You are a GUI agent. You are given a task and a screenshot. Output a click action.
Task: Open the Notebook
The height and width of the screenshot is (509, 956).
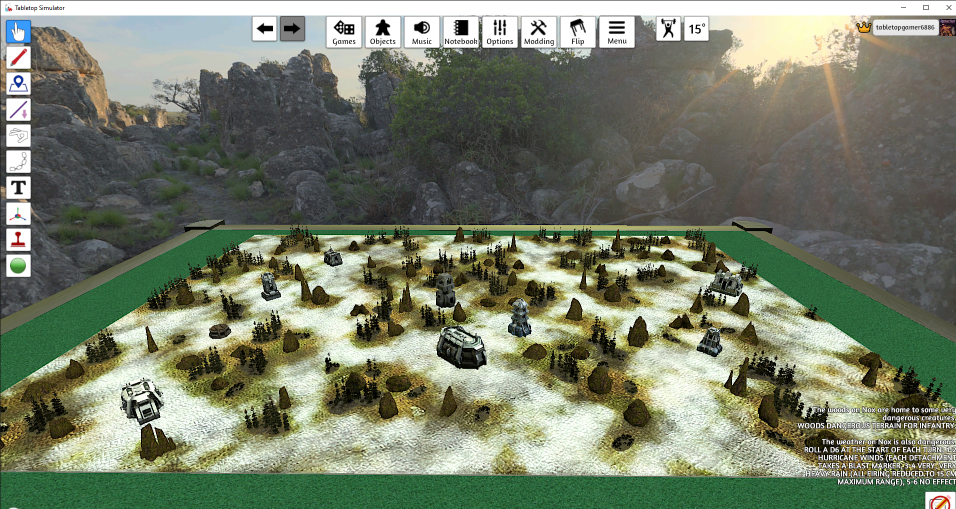461,32
